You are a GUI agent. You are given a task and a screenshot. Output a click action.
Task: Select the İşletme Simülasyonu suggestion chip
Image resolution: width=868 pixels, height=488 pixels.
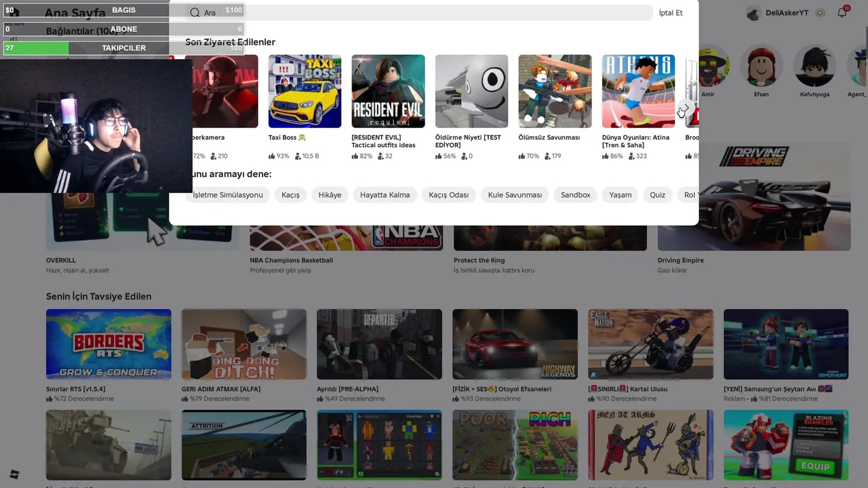228,195
